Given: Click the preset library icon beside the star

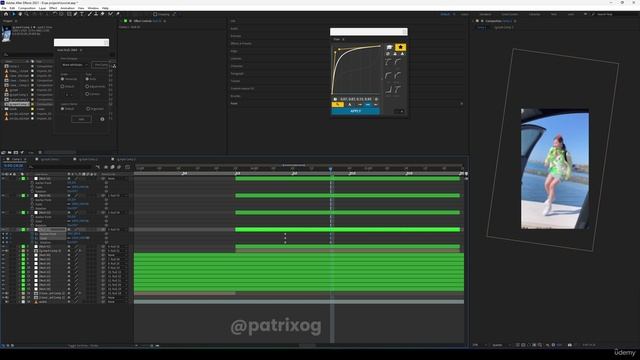Looking at the screenshot, I should pyautogui.click(x=389, y=47).
